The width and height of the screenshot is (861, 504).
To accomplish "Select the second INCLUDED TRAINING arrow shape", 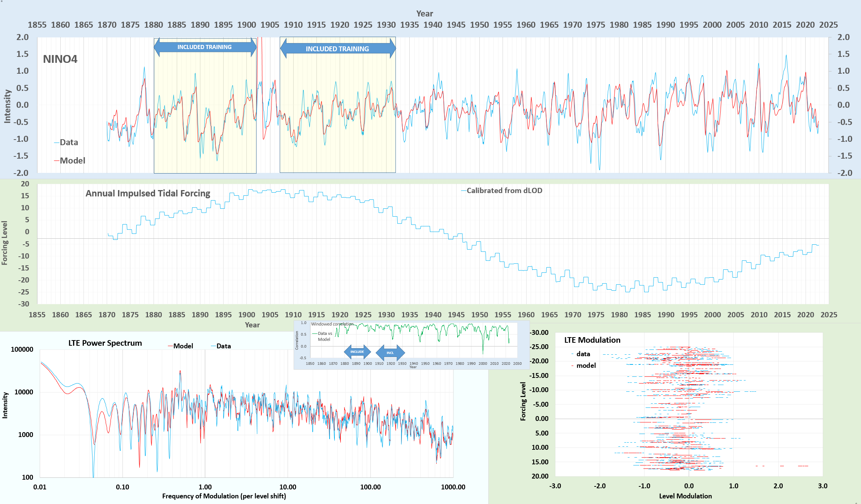I will click(x=337, y=49).
